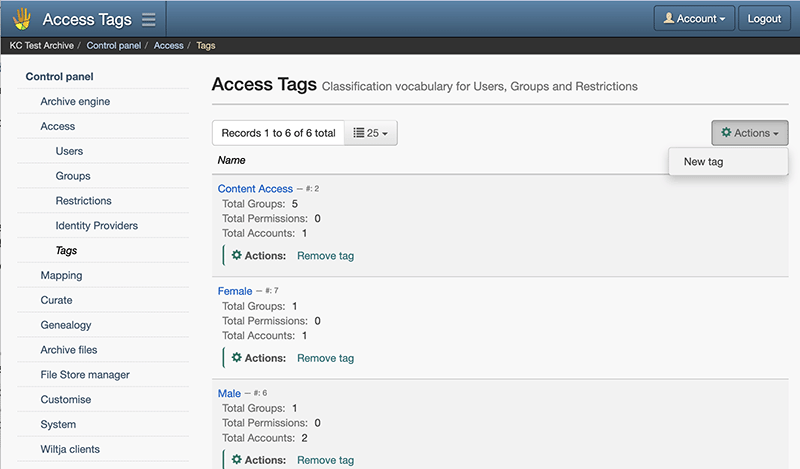Open File Store manager in sidebar
The image size is (800, 469).
(85, 375)
